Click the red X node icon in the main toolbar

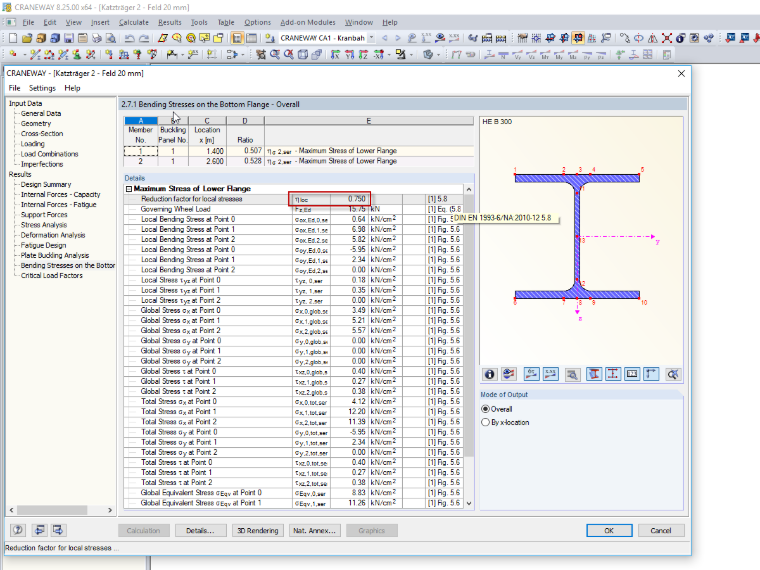[x=667, y=38]
